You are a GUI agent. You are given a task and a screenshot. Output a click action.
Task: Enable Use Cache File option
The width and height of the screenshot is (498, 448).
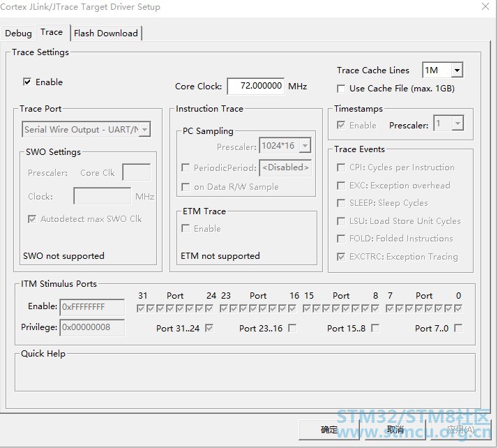(341, 89)
